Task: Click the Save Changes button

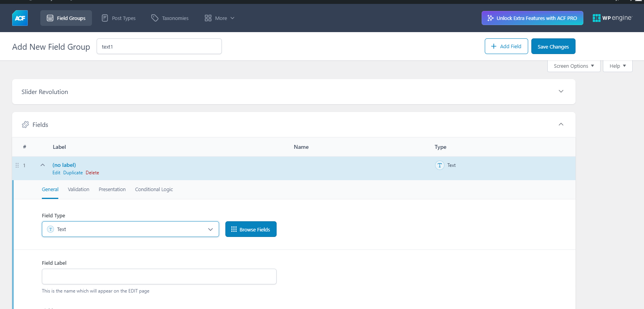Action: pos(553,47)
